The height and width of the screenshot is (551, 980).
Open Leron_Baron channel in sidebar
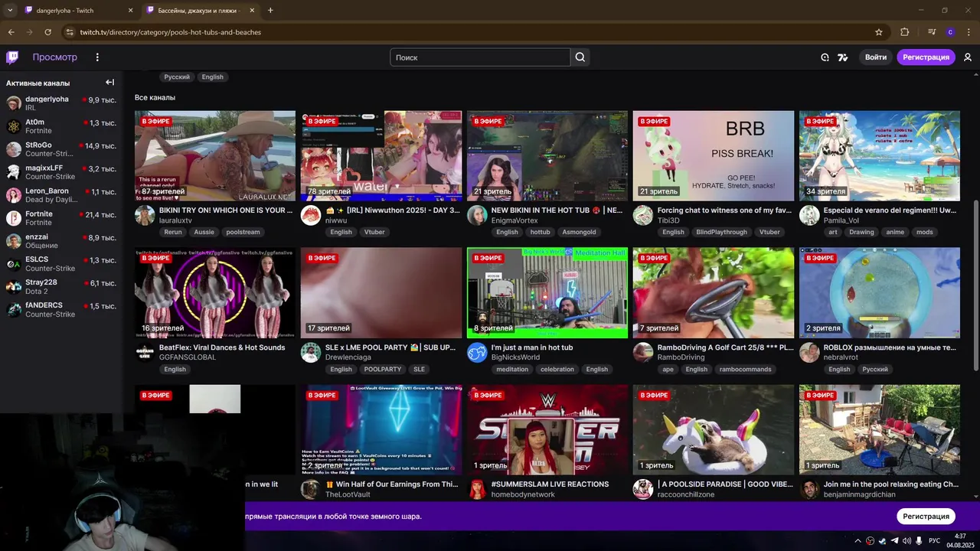click(60, 194)
